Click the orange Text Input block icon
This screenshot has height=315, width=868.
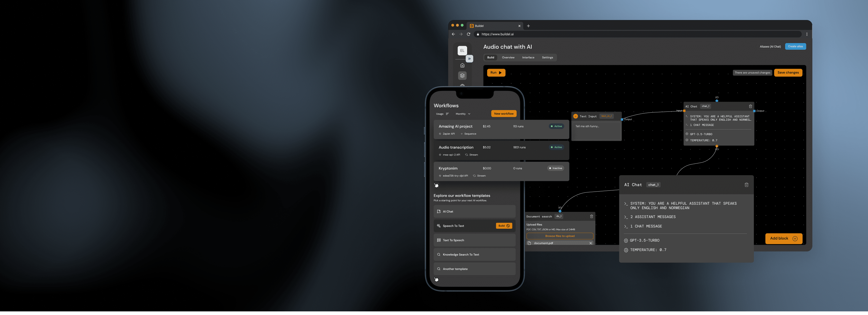click(576, 116)
